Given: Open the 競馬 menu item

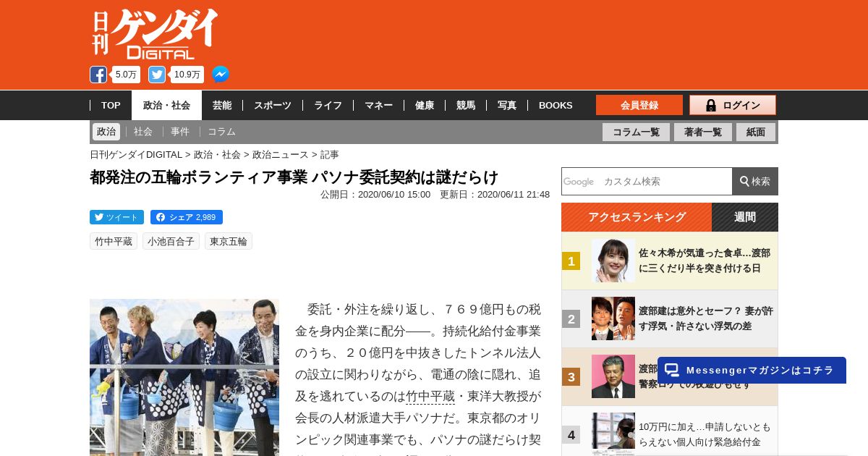Looking at the screenshot, I should point(466,106).
